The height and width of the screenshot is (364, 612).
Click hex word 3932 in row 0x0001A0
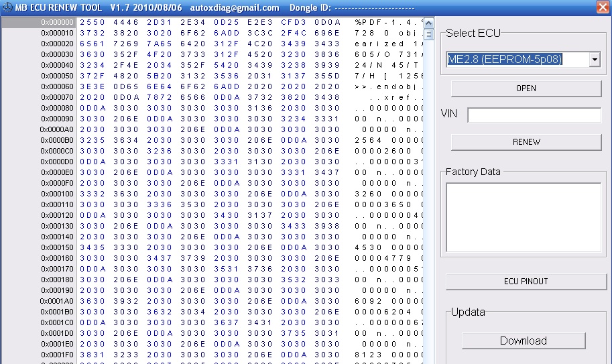pyautogui.click(x=126, y=301)
